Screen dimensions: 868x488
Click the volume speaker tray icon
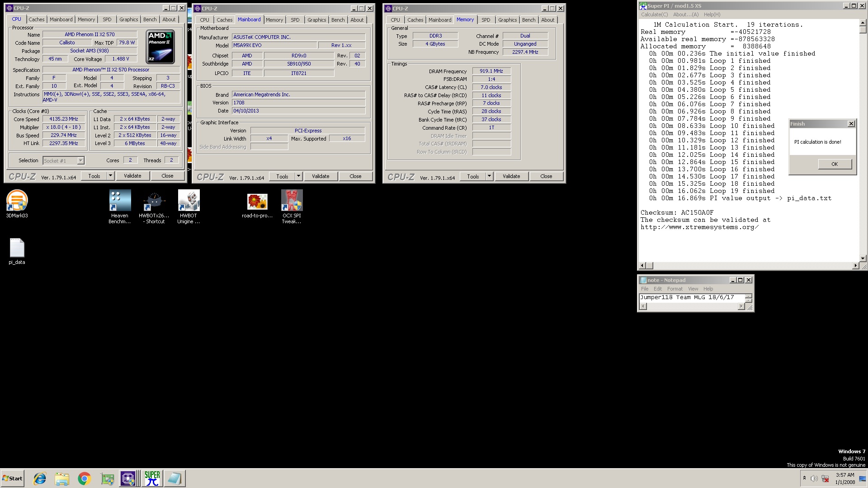814,479
